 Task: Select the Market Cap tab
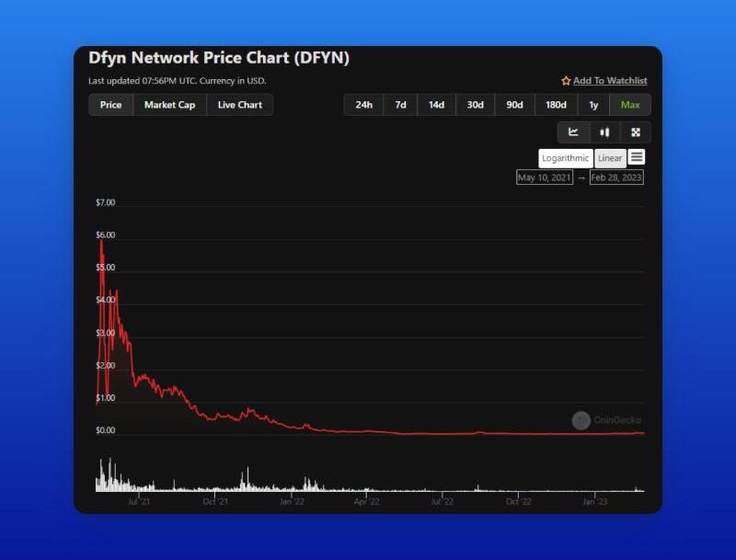coord(169,105)
